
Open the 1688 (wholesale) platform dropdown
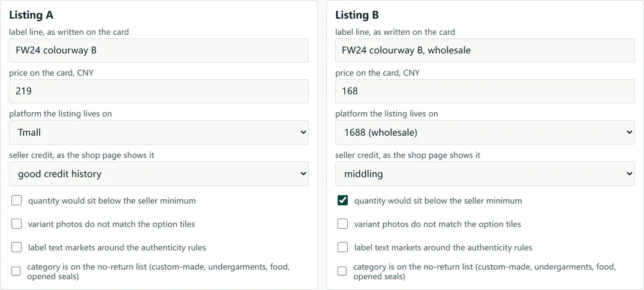click(x=485, y=133)
